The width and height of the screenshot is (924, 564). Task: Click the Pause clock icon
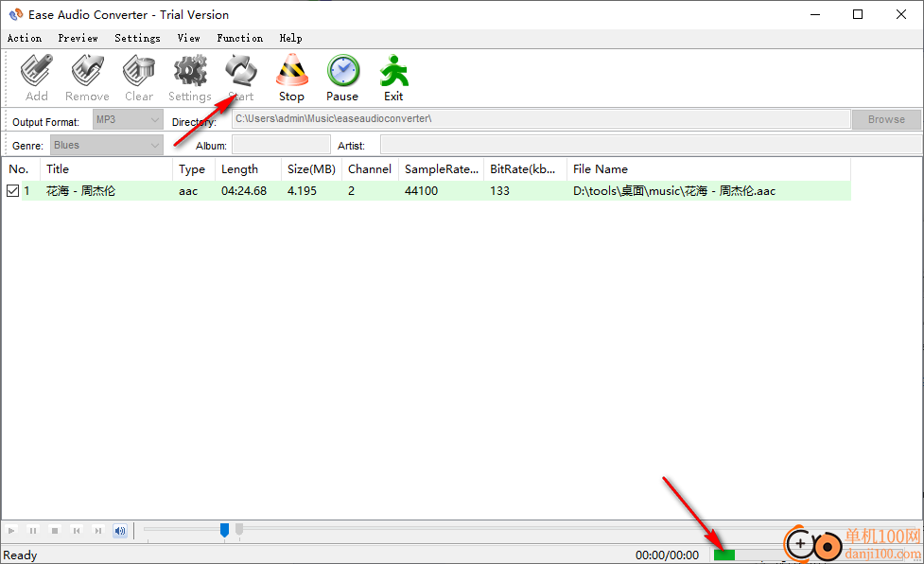coord(343,71)
